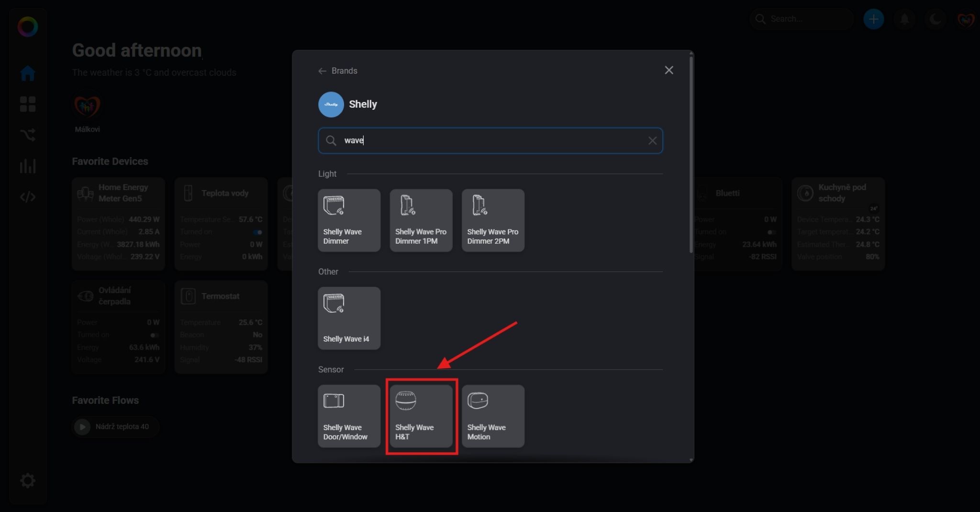
Task: Open the Home page in sidebar
Action: pyautogui.click(x=28, y=73)
